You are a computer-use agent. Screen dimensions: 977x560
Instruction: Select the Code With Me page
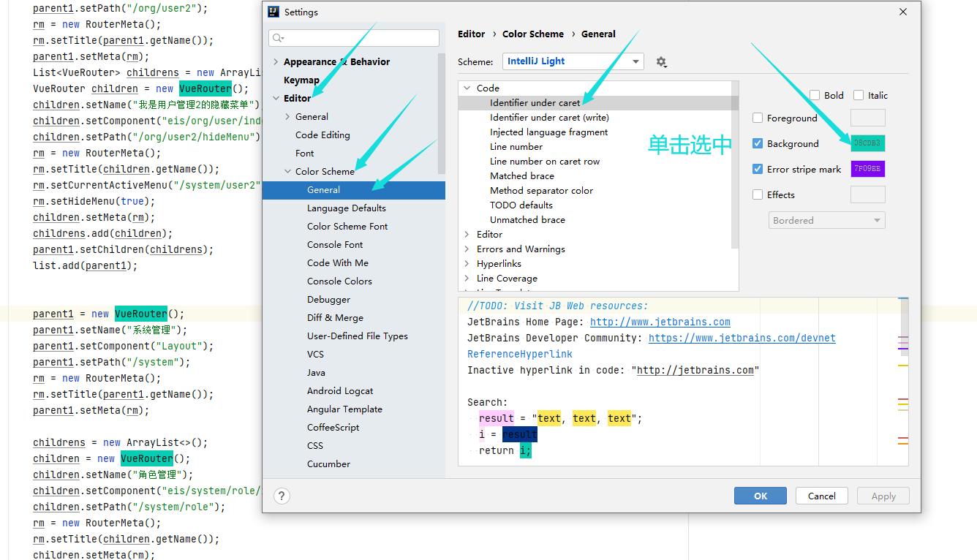click(338, 262)
